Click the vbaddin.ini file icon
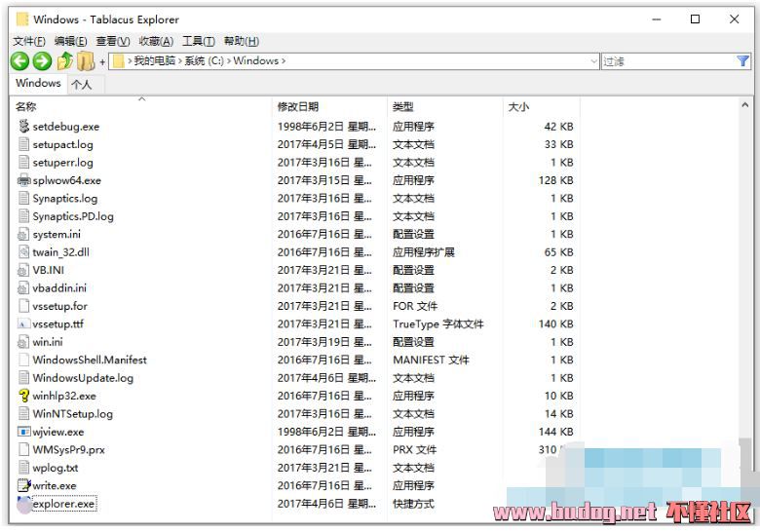The image size is (760, 532). (x=23, y=287)
